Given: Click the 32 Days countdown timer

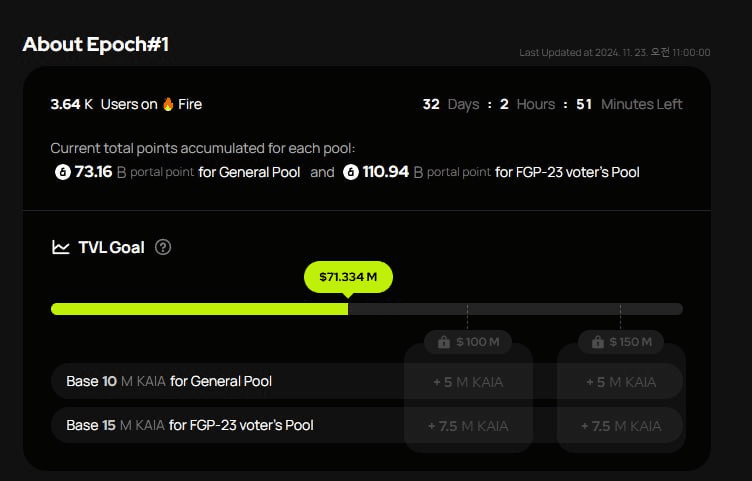Looking at the screenshot, I should pos(552,104).
